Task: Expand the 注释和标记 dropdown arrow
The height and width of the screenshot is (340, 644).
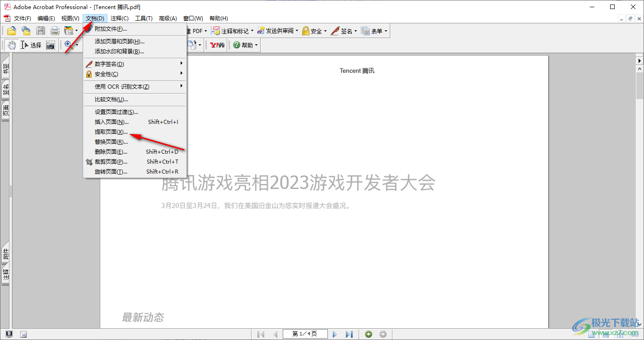Action: (252, 31)
